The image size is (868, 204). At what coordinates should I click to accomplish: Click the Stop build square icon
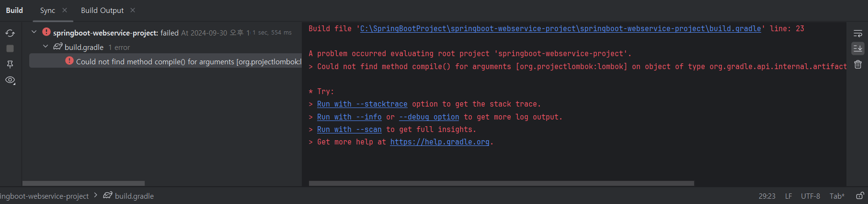[10, 48]
